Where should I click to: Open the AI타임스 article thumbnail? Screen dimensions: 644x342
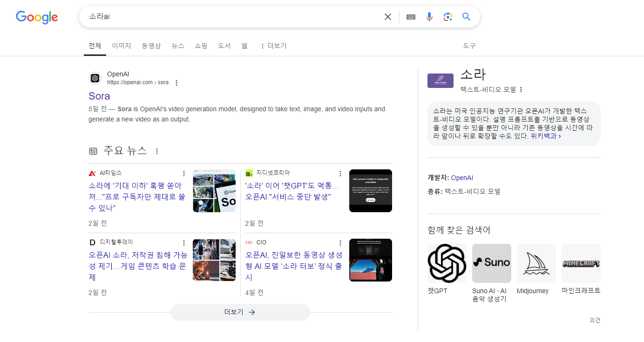tap(214, 191)
